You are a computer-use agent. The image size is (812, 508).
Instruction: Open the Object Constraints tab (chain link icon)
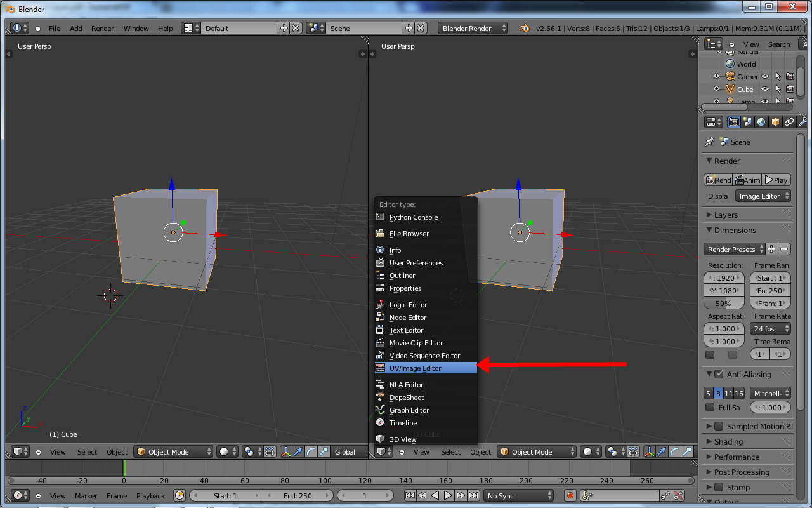(789, 122)
